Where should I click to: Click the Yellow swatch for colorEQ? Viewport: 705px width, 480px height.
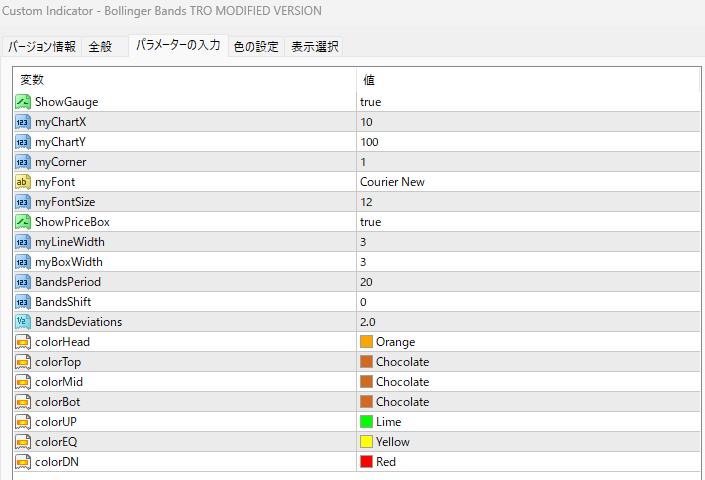(x=366, y=442)
